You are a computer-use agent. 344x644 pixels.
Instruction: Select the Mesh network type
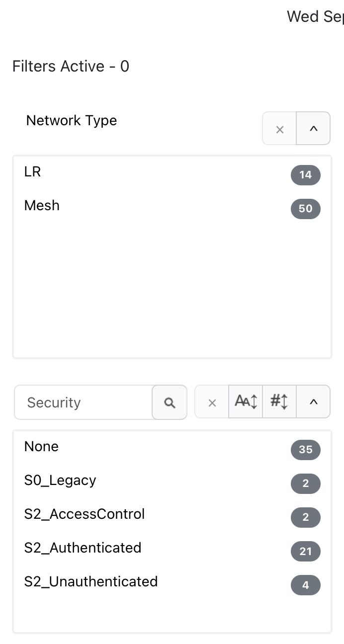(x=172, y=206)
